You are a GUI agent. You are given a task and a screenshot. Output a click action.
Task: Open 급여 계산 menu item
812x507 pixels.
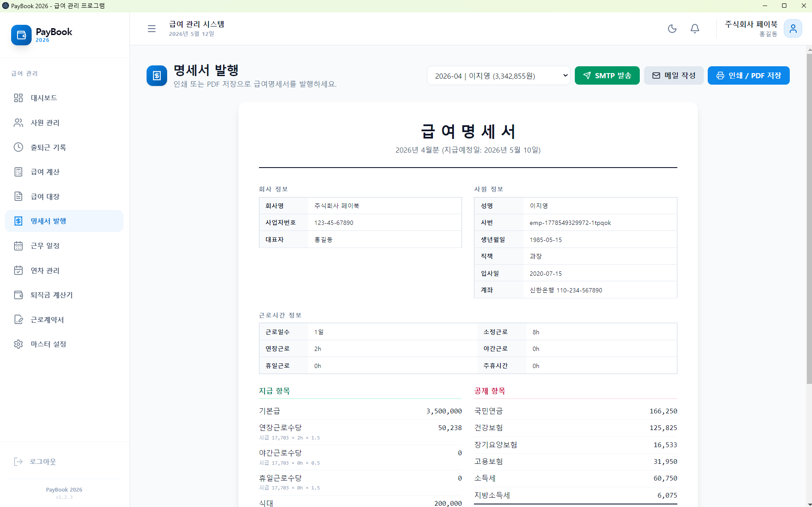coord(64,172)
